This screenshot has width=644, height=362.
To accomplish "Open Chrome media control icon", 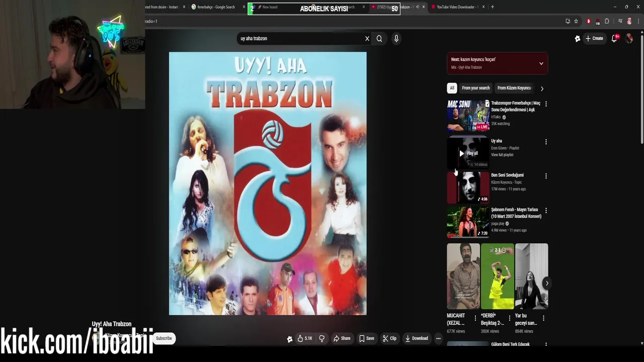I will coord(620,21).
